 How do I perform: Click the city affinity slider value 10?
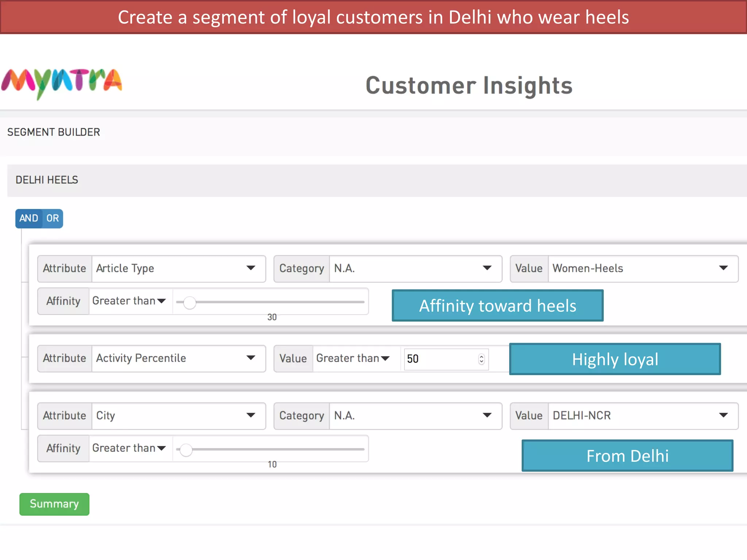point(272,464)
